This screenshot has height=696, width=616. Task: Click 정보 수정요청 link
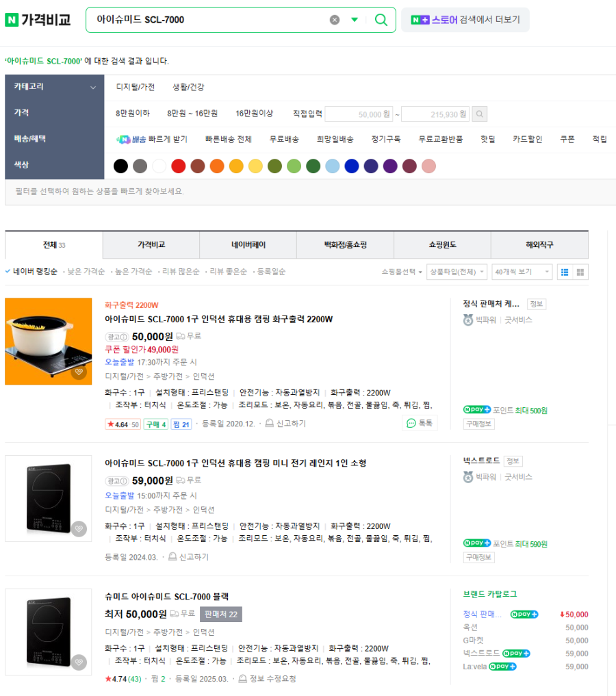click(268, 679)
